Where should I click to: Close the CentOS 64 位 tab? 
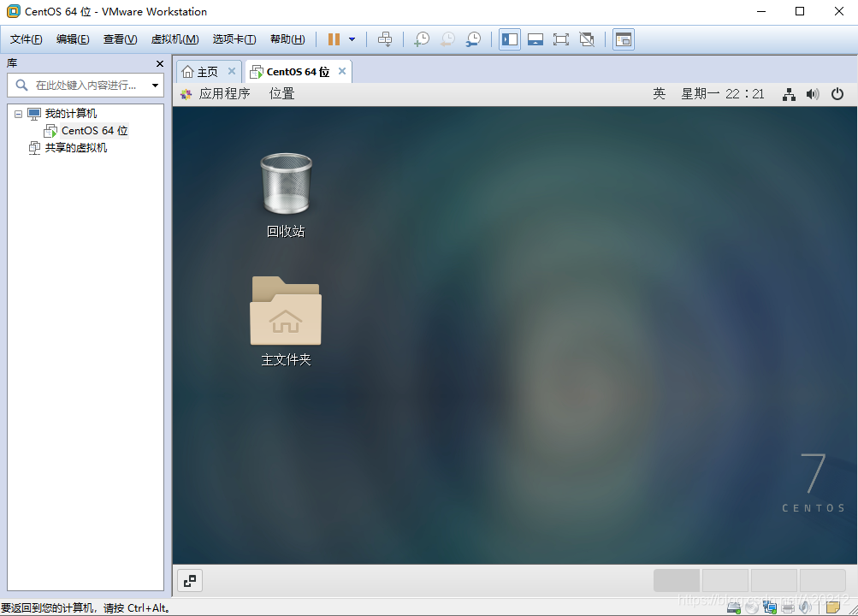[342, 71]
